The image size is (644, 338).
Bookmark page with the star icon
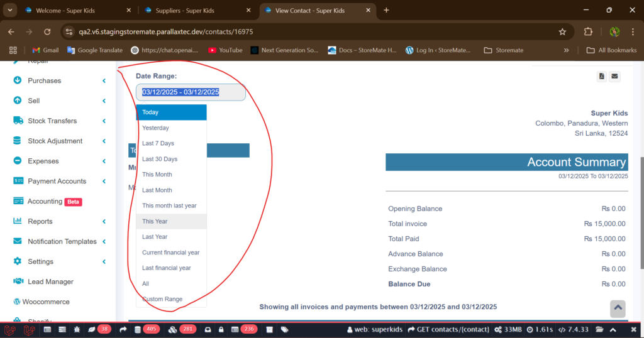[x=562, y=31]
